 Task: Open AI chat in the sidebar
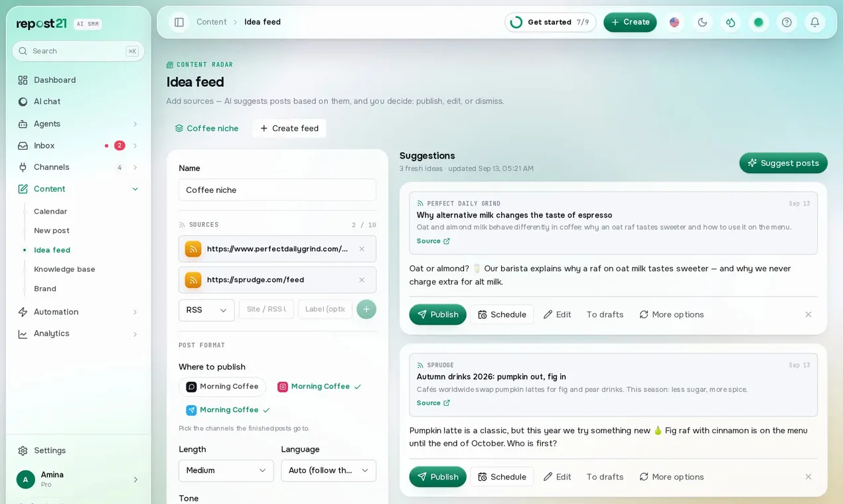[x=78, y=101]
